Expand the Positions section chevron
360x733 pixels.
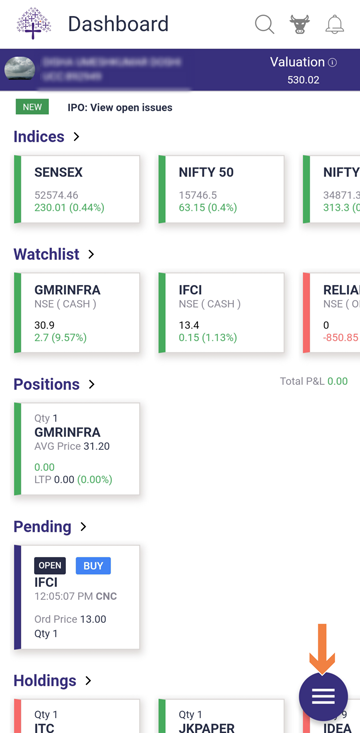(x=92, y=384)
